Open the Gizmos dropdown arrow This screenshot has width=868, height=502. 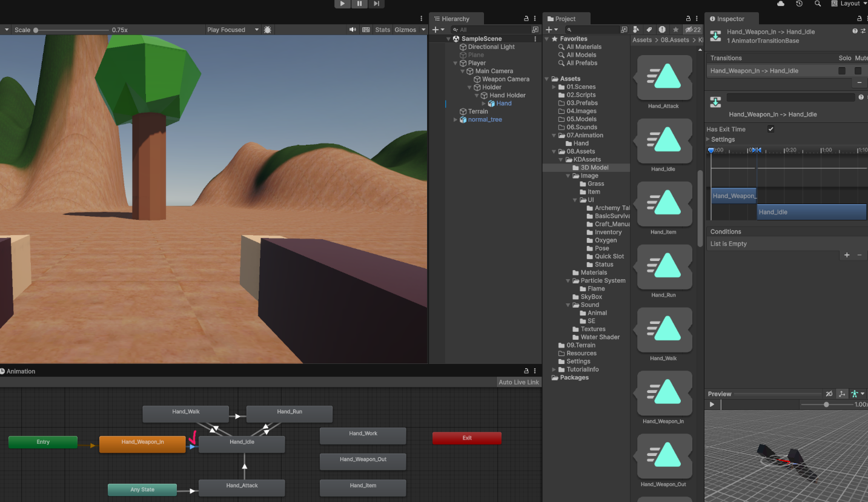pos(423,30)
